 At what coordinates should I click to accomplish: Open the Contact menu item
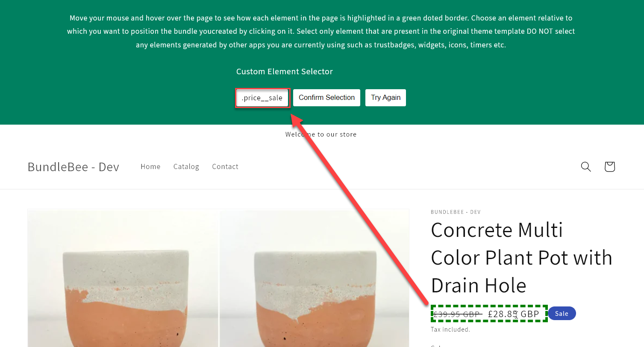point(225,166)
